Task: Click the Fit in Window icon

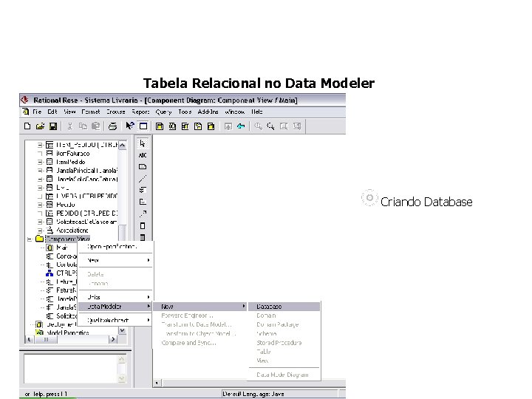Action: (284, 126)
